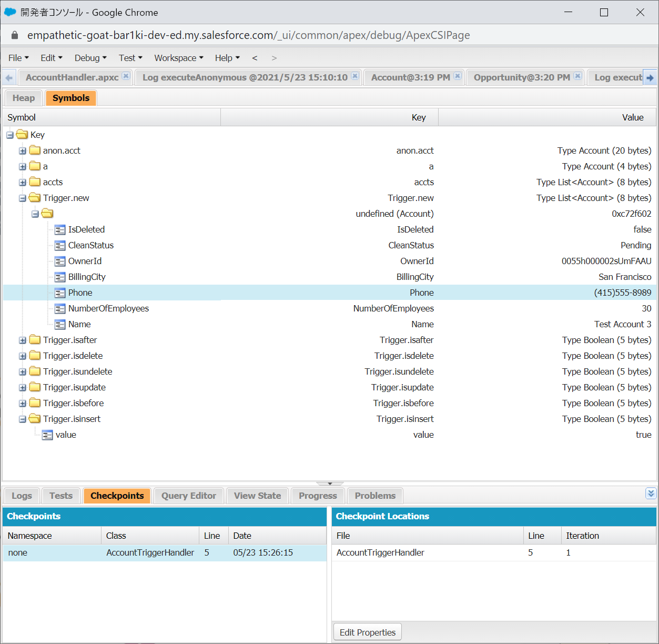Expand the Trigger.isupdate node
The height and width of the screenshot is (644, 659).
(23, 388)
